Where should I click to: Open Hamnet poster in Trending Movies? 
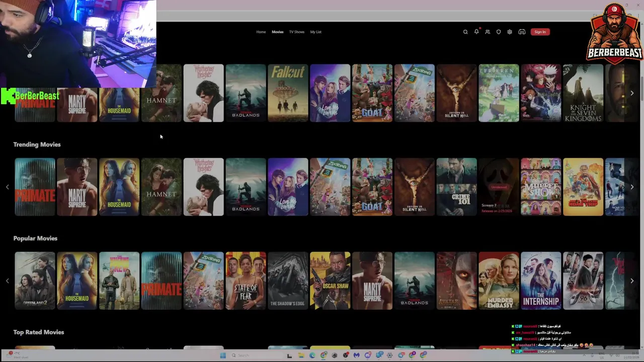point(161,187)
